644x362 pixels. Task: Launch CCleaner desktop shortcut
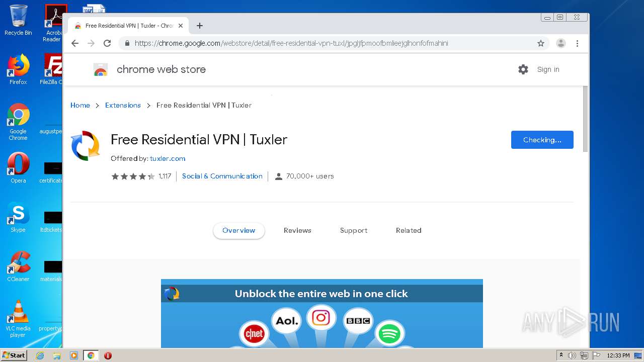[x=18, y=266]
